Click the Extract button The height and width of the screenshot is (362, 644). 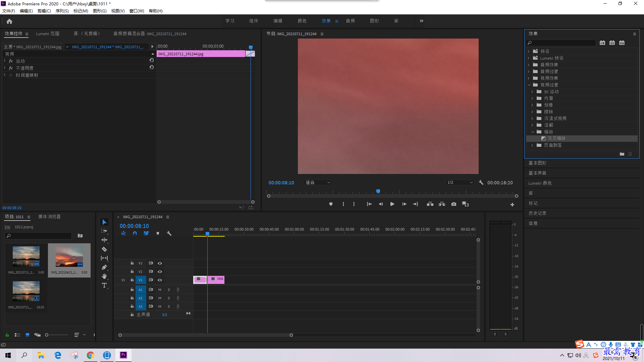(x=442, y=204)
